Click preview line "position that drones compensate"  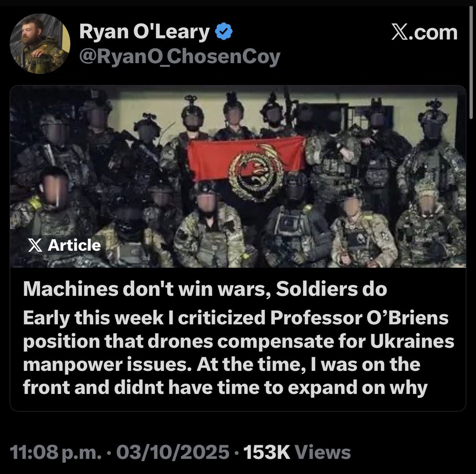click(239, 342)
